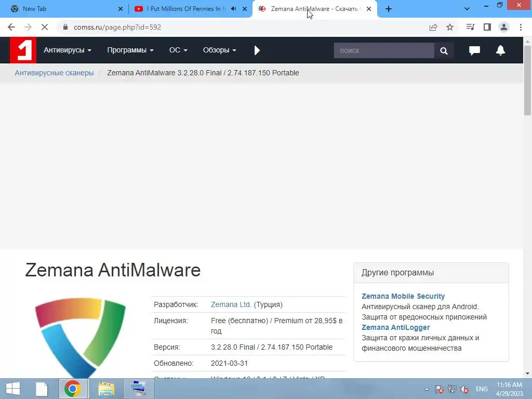Viewport: 532px width, 399px height.
Task: Click the red comss.ru site logo
Action: click(x=23, y=50)
